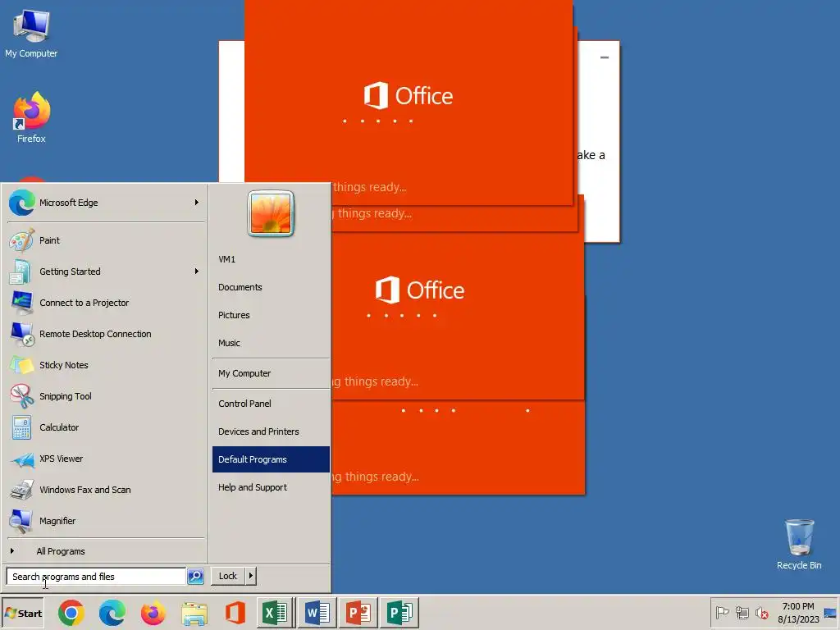Open Devices and Printers
The image size is (840, 630).
pos(271,431)
